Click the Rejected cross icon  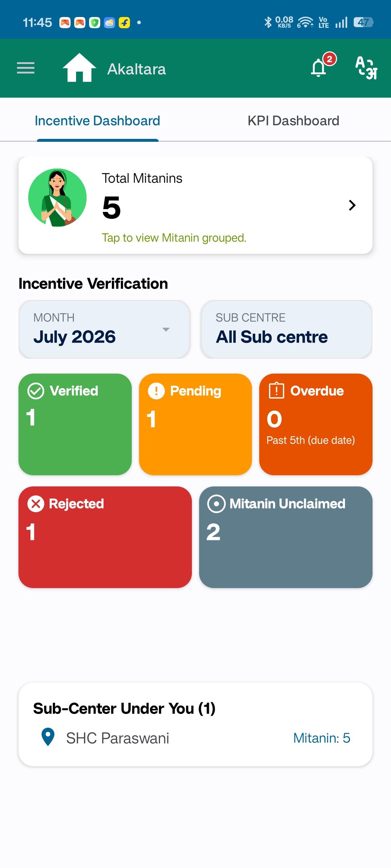(x=36, y=504)
